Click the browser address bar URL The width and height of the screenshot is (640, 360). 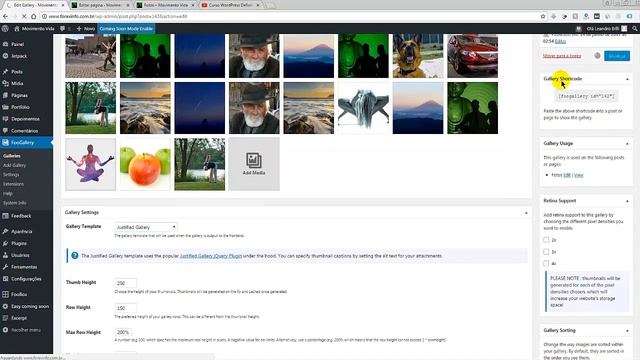118,16
